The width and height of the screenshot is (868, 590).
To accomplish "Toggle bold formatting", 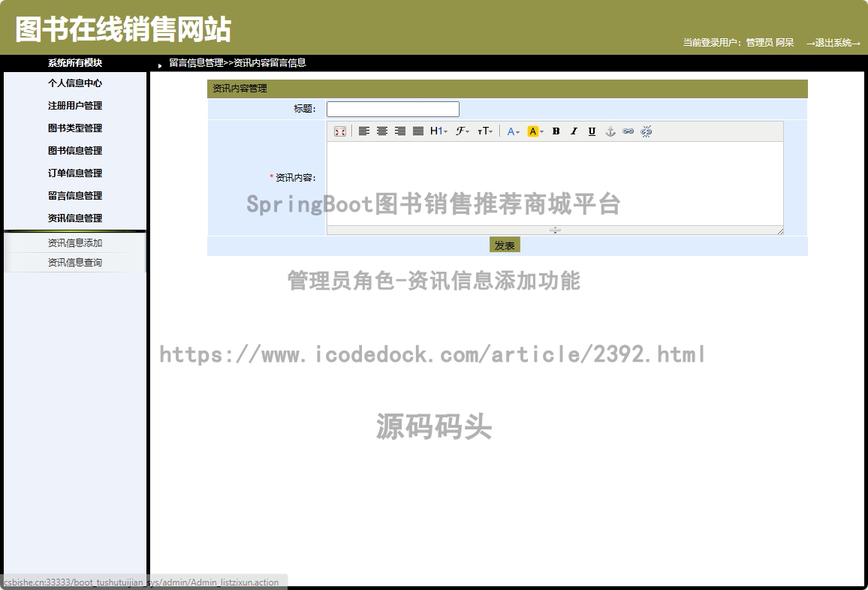I will pos(556,131).
